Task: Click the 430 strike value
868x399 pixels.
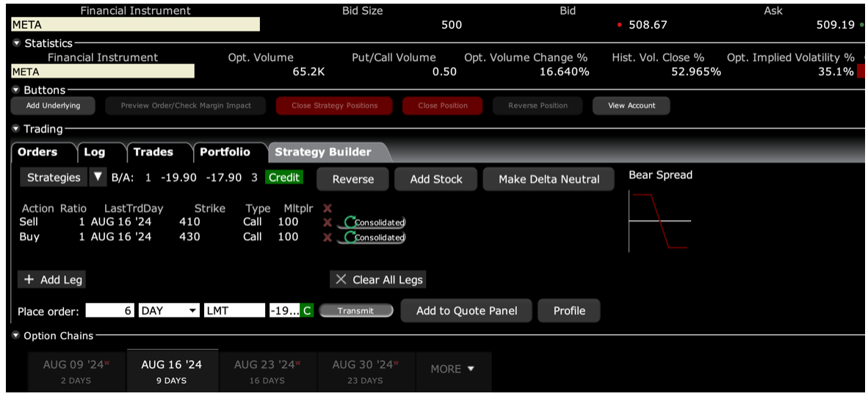Action: tap(189, 237)
